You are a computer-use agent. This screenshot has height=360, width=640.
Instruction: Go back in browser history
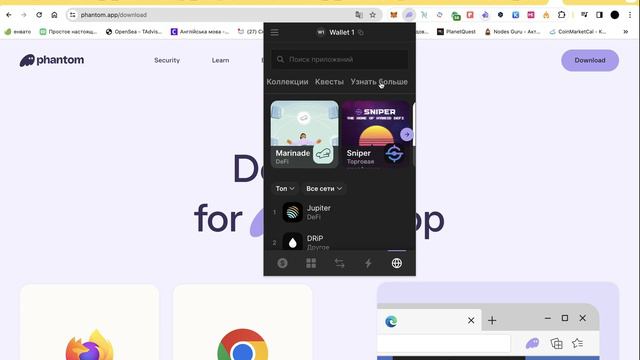coord(9,15)
